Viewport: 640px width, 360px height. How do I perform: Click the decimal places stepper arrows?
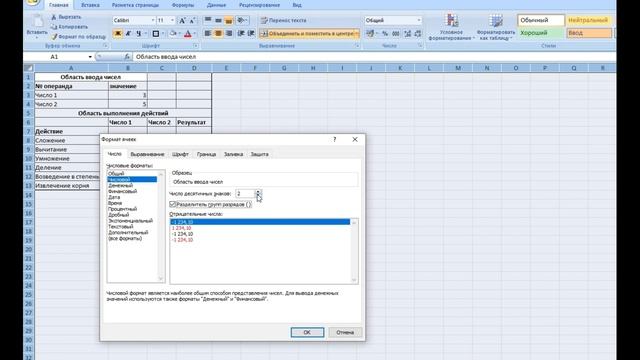point(258,194)
